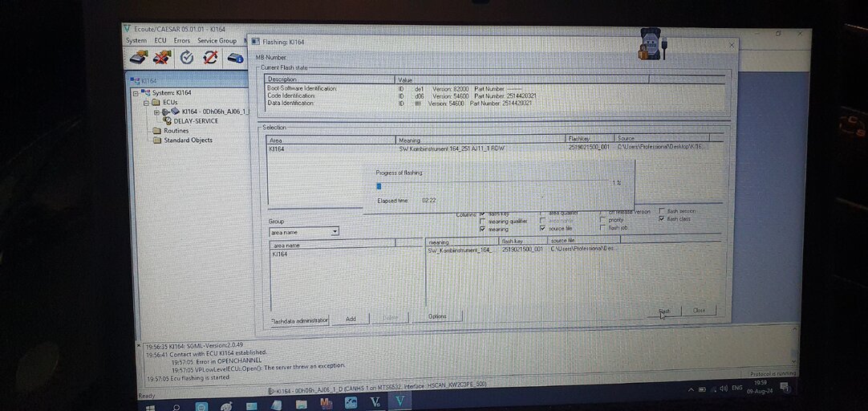Click the active Ecoute V taskbar icon
The image size is (868, 411).
point(401,401)
